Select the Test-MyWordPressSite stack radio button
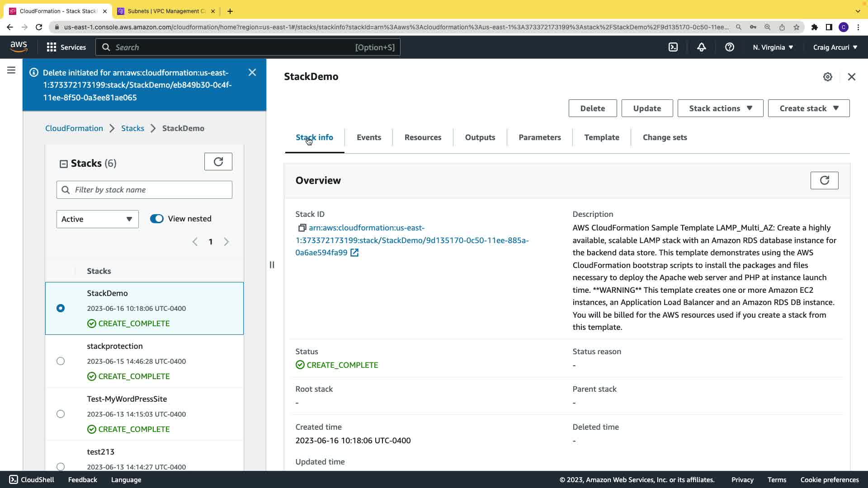Screen dimensions: 868x488 (61, 414)
